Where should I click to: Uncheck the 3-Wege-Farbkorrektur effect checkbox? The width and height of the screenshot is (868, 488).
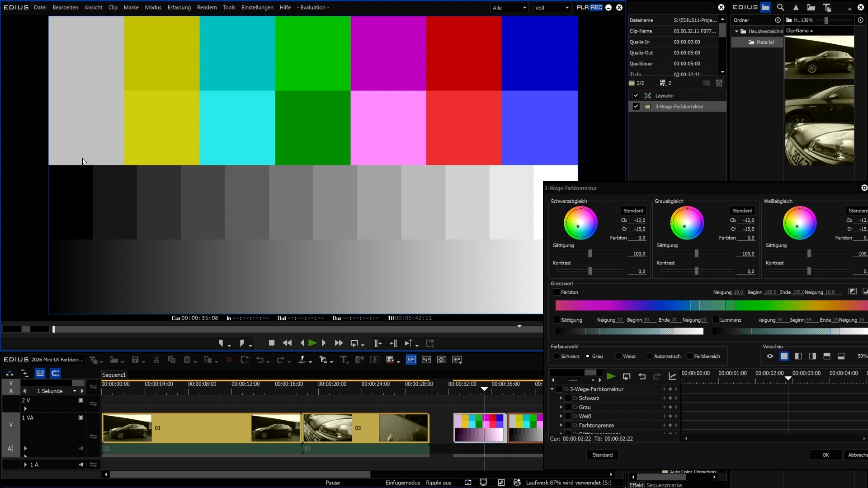(x=636, y=107)
